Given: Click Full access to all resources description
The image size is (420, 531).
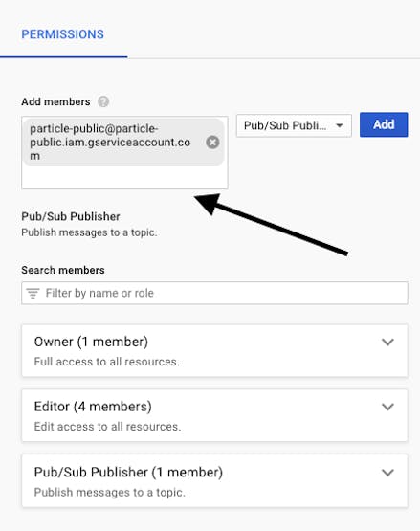Looking at the screenshot, I should [107, 362].
